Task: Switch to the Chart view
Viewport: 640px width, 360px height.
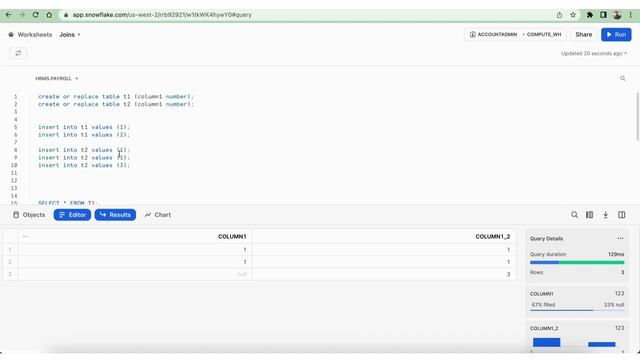Action: (158, 215)
